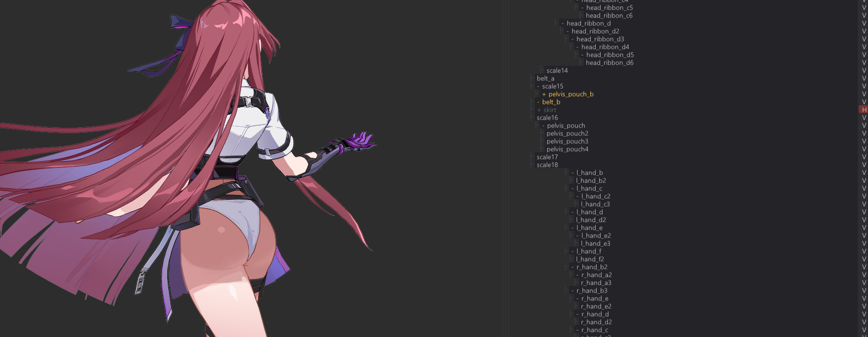Click the dark hair ribbon in viewport
Image resolution: width=868 pixels, height=337 pixels.
point(183,32)
